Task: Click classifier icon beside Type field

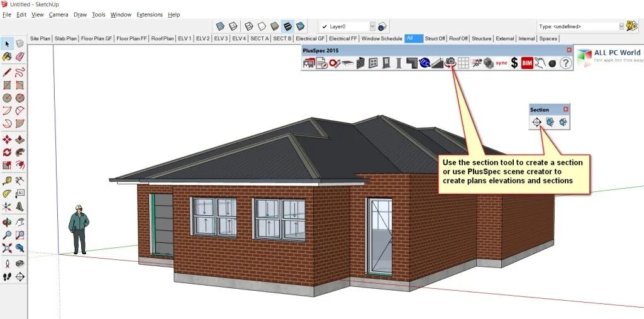Action: [x=631, y=26]
